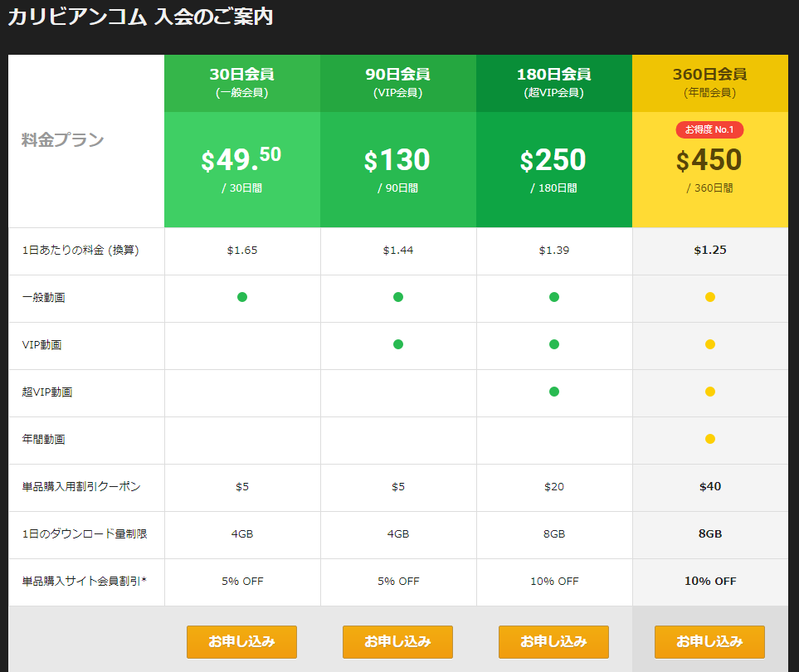Click green dot for 30日 一般動画
Image resolution: width=799 pixels, height=672 pixels.
242,297
